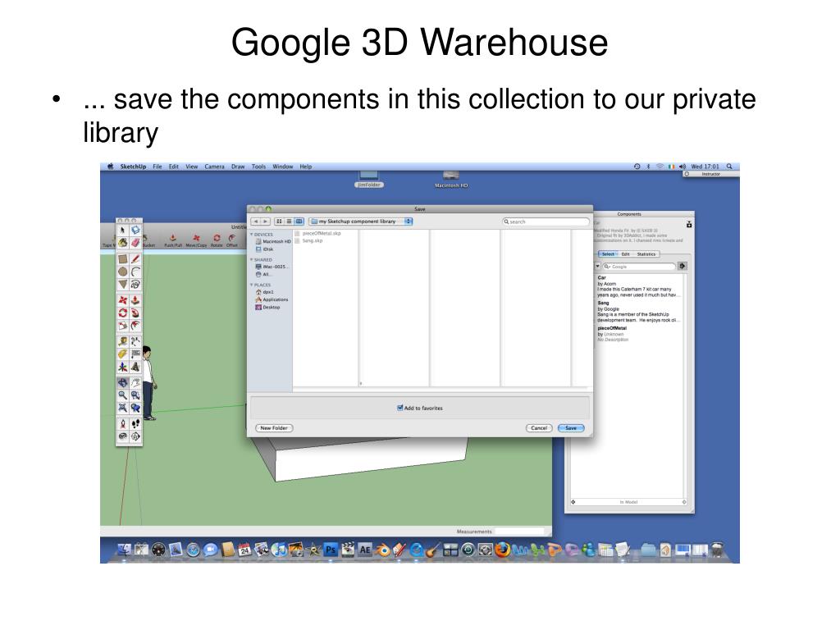The height and width of the screenshot is (630, 840).
Task: Pick the Push/Pull tool in palette
Action: [x=135, y=300]
